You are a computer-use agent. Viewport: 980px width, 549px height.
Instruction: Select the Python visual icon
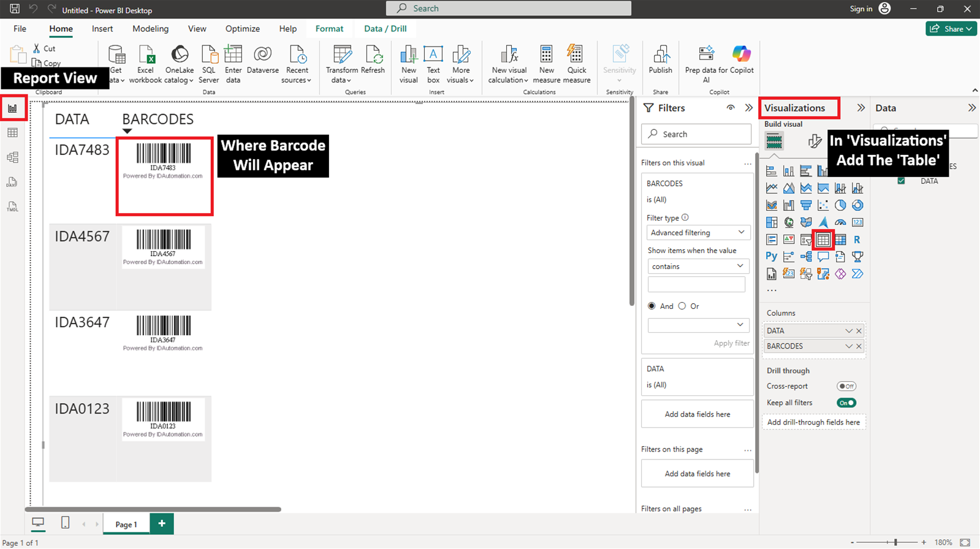point(771,256)
